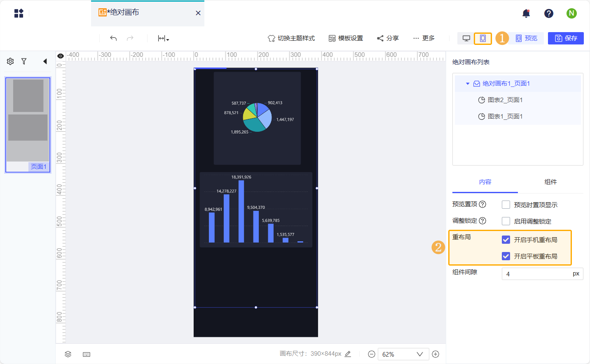
Task: Uncheck 开启手机重布局
Action: pos(506,240)
